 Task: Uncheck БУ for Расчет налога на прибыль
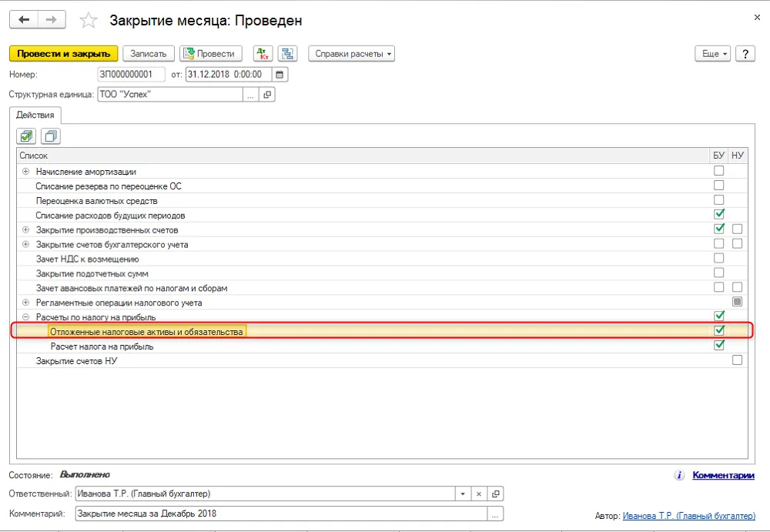coord(719,346)
